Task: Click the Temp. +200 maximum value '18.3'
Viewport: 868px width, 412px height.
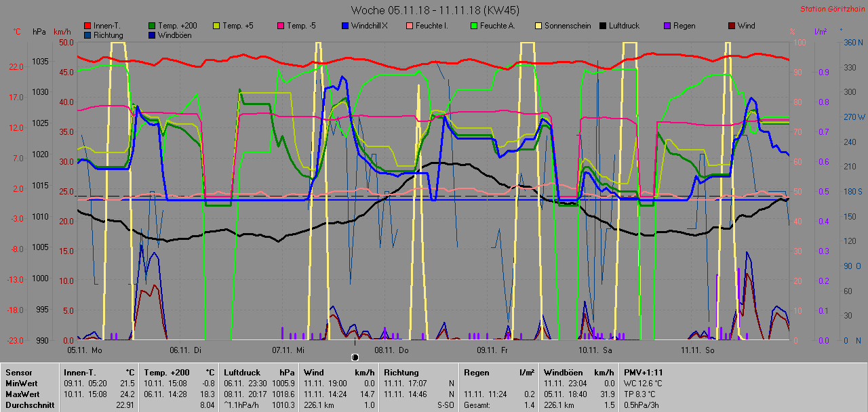Action: pyautogui.click(x=208, y=394)
